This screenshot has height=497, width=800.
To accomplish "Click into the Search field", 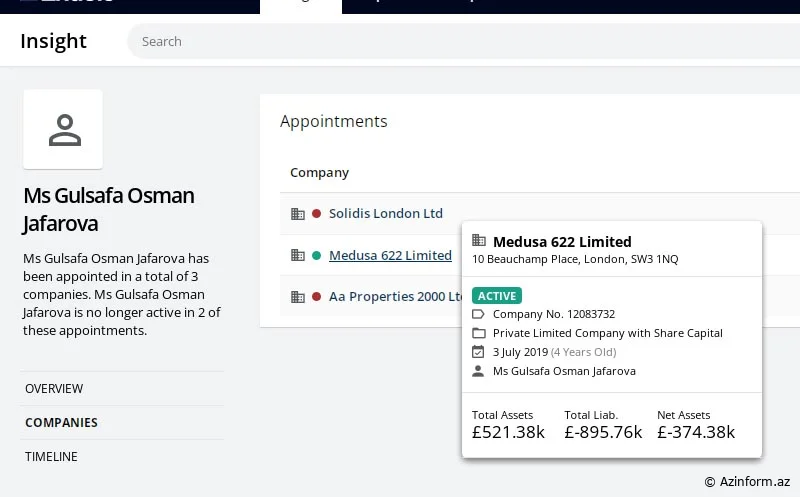I will click(400, 42).
